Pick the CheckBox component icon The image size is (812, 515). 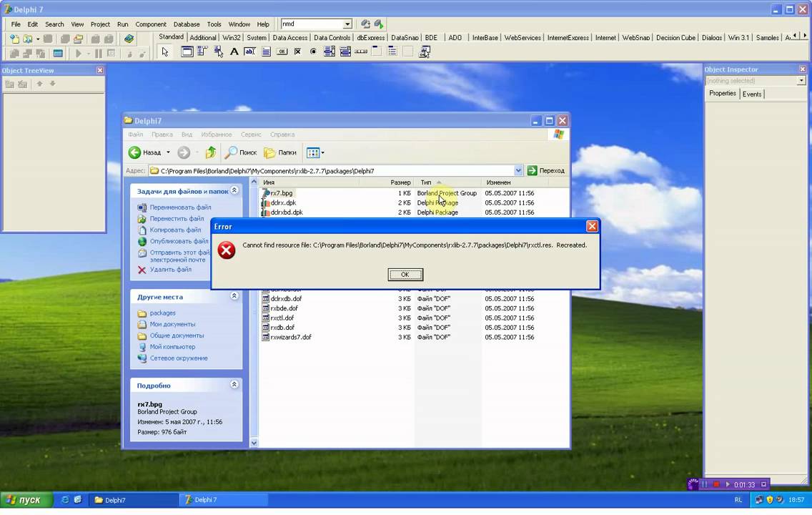point(298,51)
